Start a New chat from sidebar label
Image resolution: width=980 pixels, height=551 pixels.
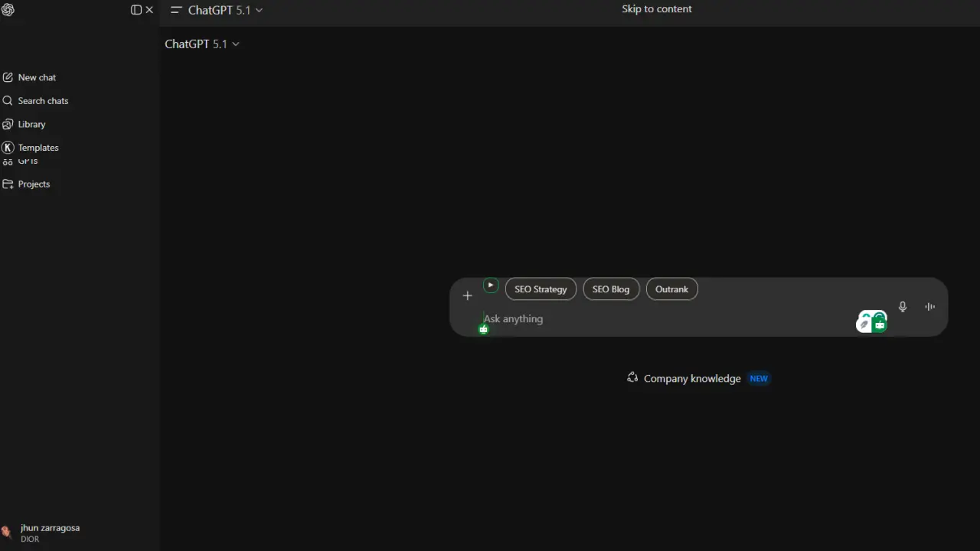37,77
